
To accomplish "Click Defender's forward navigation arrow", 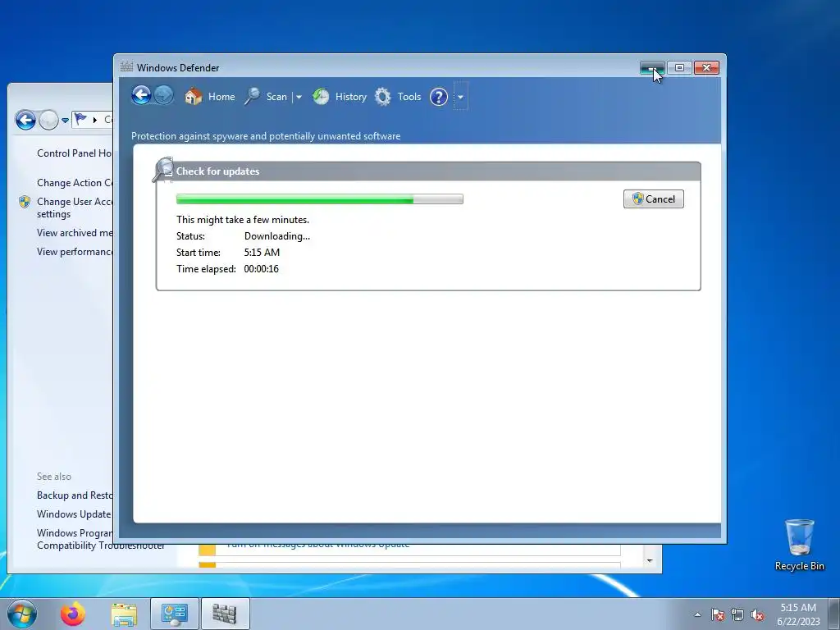I will click(164, 96).
